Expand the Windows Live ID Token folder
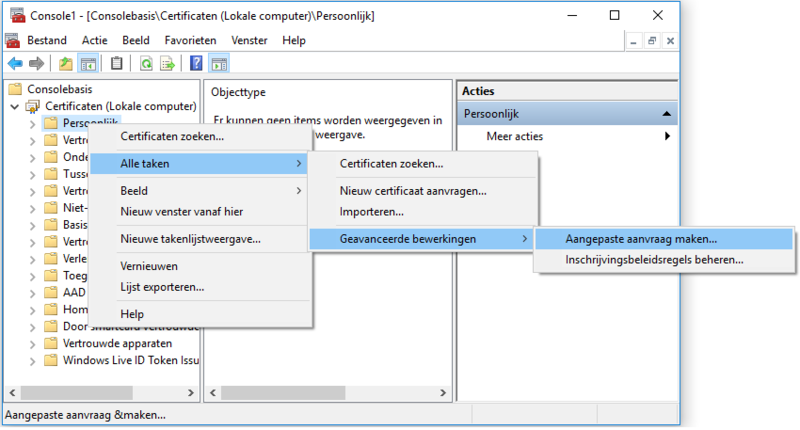Screen dimensions: 800x430 click(32, 361)
